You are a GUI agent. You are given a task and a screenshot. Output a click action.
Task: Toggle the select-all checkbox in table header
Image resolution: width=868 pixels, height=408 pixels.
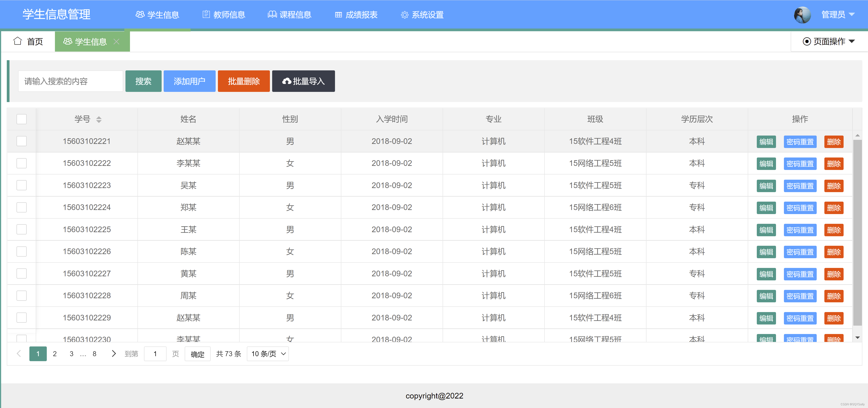pyautogui.click(x=21, y=119)
